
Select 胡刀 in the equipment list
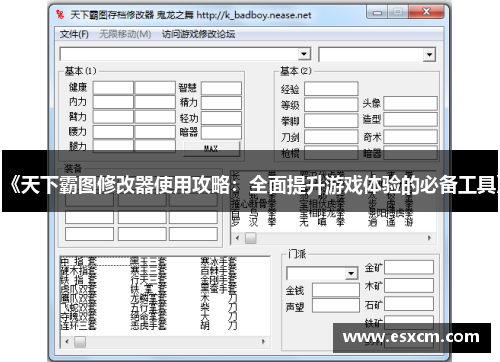(219, 325)
